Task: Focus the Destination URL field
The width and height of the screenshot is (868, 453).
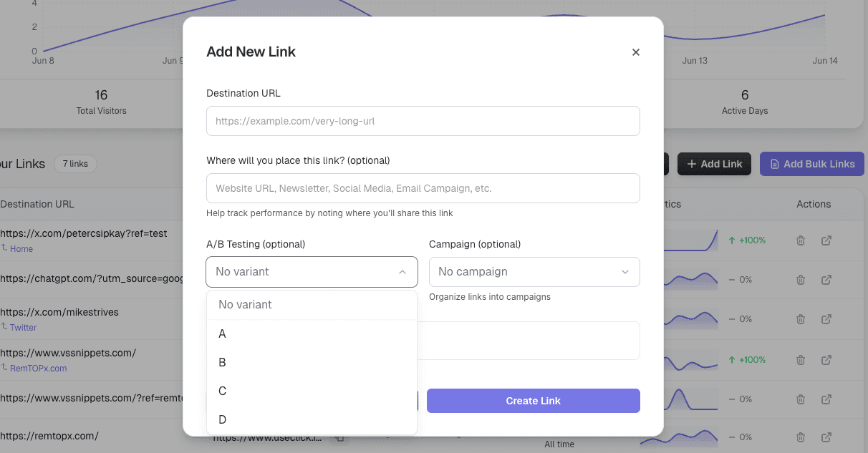Action: (423, 121)
